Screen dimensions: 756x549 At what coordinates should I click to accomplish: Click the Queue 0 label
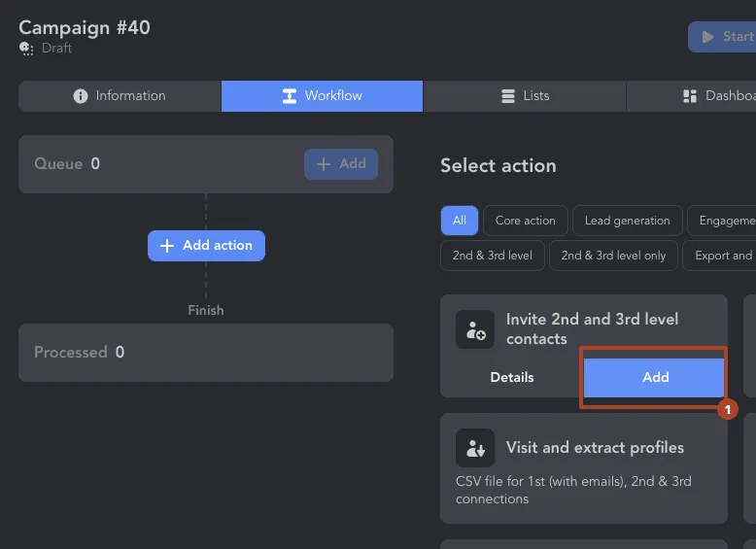(x=67, y=164)
